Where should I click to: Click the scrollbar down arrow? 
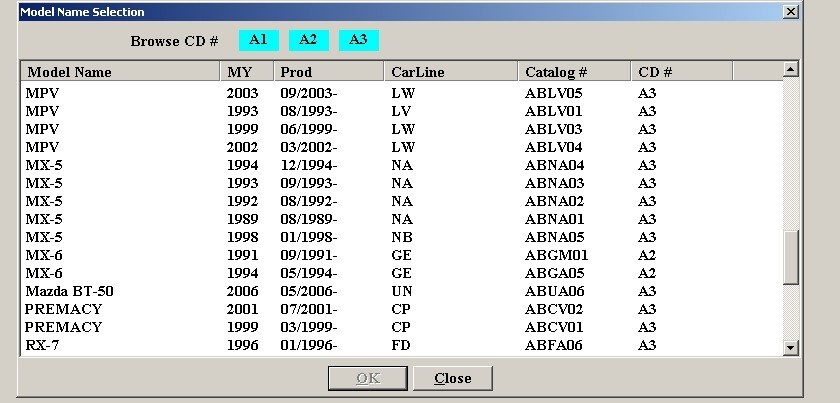[791, 348]
